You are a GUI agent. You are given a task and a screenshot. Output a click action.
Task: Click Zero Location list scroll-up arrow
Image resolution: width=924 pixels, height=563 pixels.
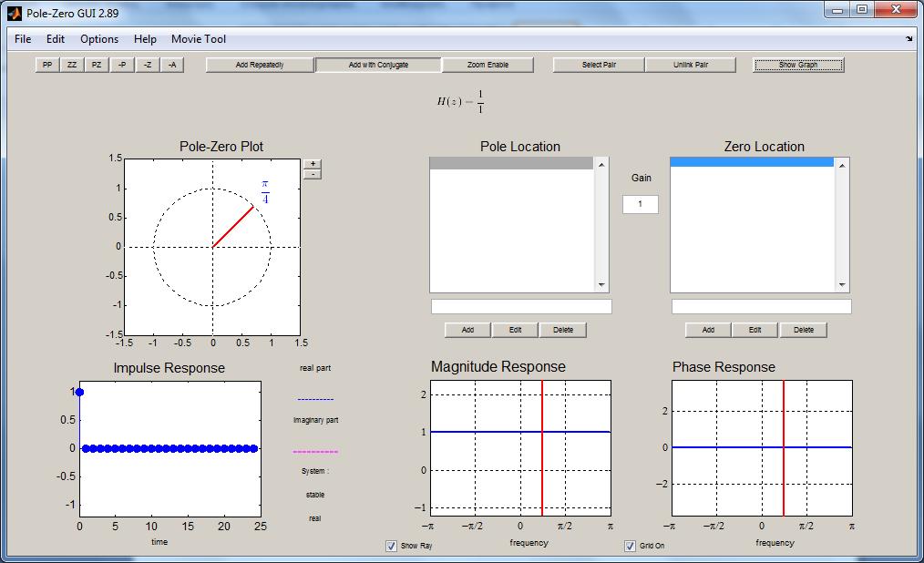coord(842,166)
